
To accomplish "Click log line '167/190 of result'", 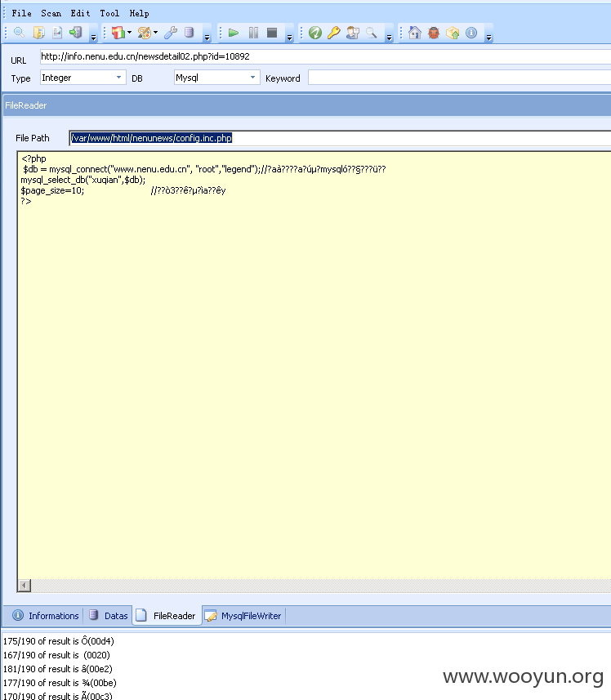I will point(56,655).
